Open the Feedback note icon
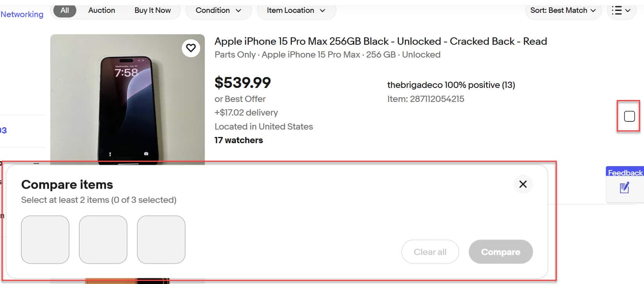The width and height of the screenshot is (644, 284). click(624, 188)
